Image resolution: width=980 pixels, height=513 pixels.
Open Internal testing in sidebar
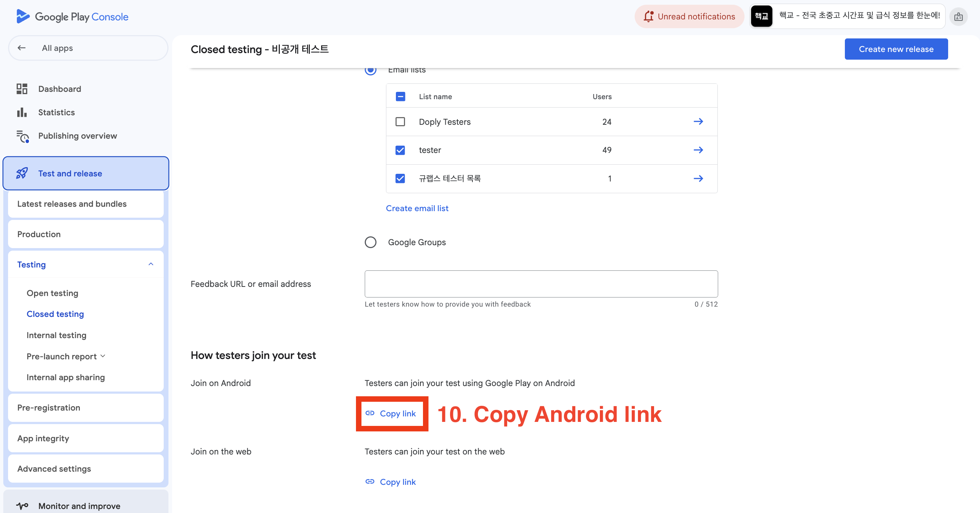coord(57,335)
